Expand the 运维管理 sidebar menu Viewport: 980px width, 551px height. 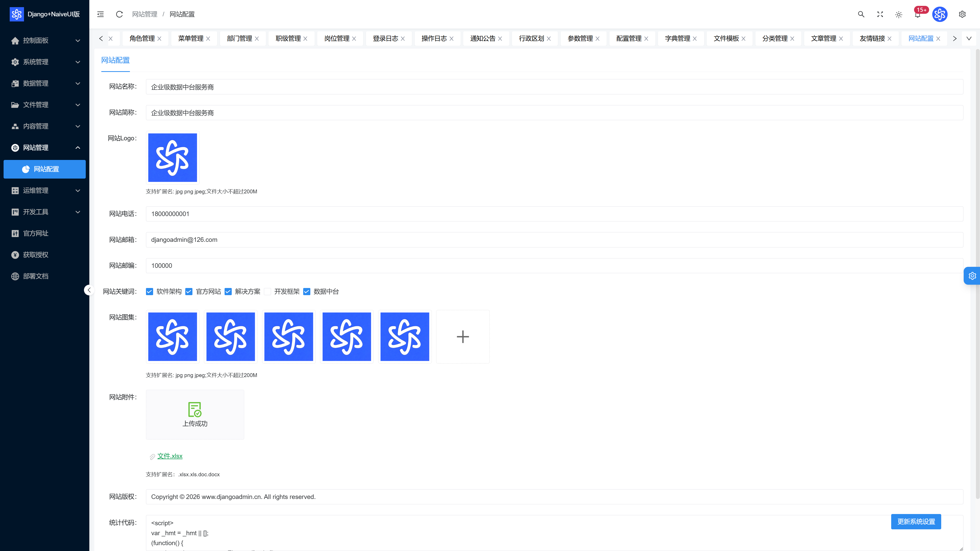[45, 191]
